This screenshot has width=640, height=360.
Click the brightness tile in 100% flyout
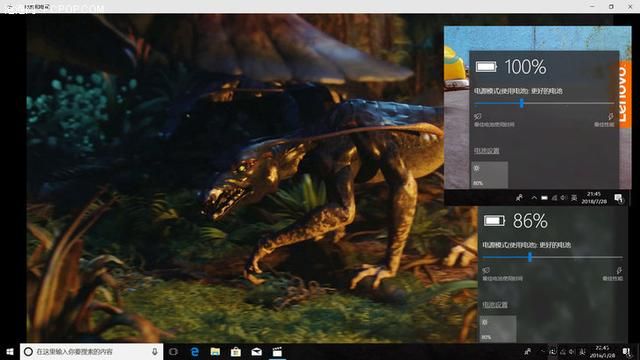[x=489, y=175]
